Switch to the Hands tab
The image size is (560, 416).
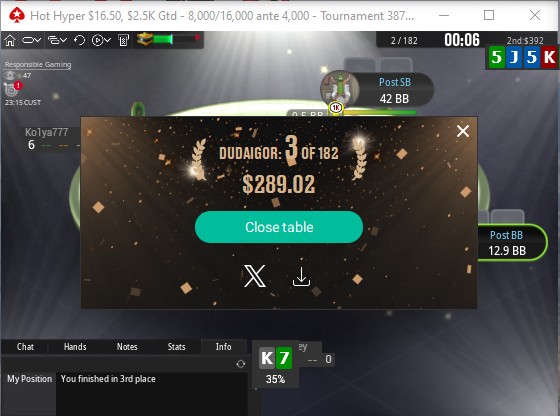(75, 347)
